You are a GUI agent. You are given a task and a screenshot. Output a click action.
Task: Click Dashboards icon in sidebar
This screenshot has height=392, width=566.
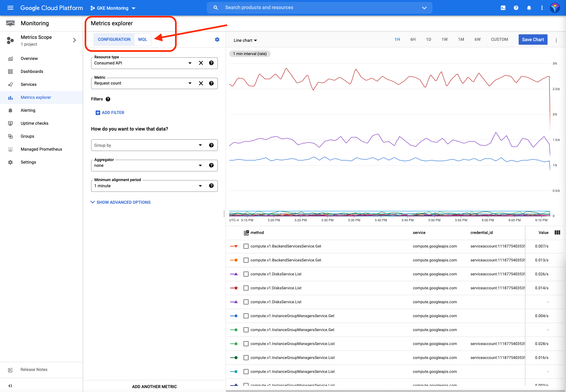point(10,72)
